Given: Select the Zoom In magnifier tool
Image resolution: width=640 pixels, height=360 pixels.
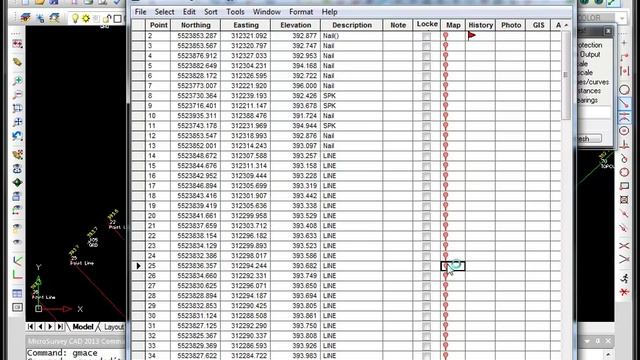Looking at the screenshot, I should 17,80.
